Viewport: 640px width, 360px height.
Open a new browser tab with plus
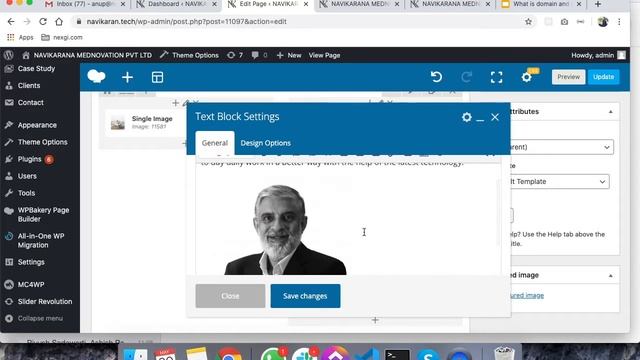pyautogui.click(x=598, y=4)
